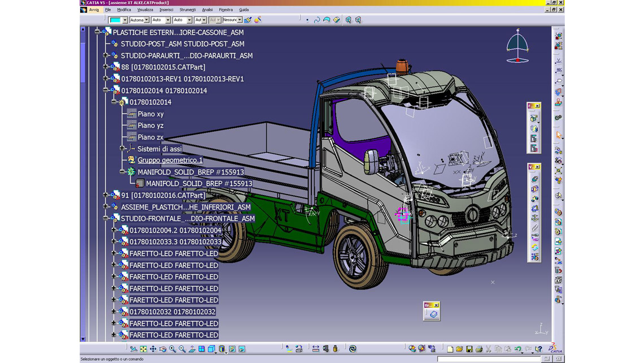Select Piano zx in the tree
This screenshot has width=644, height=363.
(x=151, y=137)
